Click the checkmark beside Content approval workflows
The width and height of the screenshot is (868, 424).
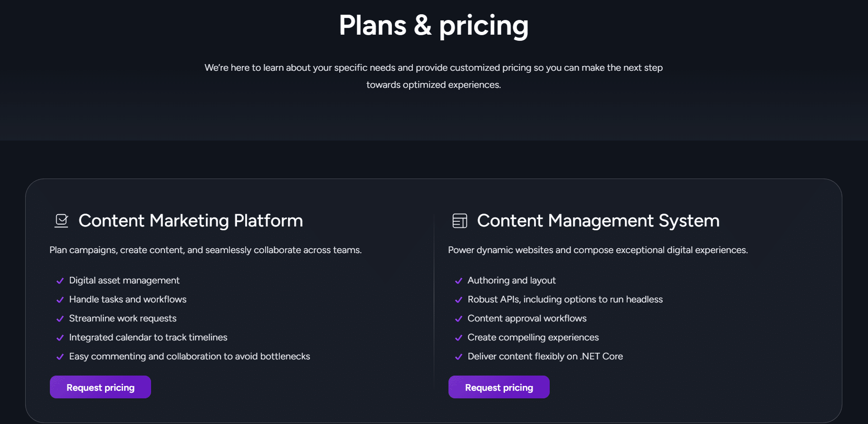pos(458,319)
